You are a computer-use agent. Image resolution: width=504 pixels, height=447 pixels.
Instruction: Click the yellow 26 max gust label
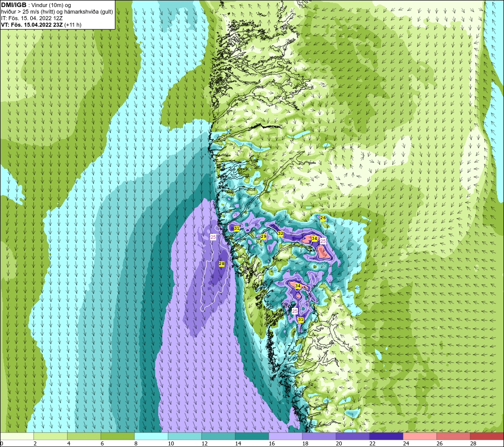(323, 218)
